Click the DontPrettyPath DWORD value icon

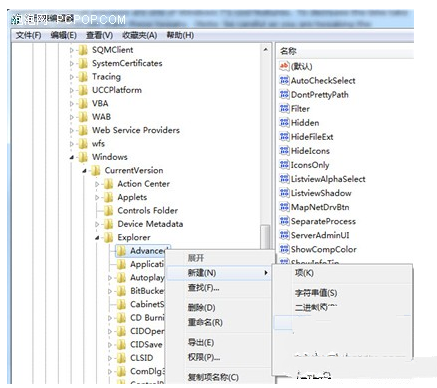coord(284,94)
